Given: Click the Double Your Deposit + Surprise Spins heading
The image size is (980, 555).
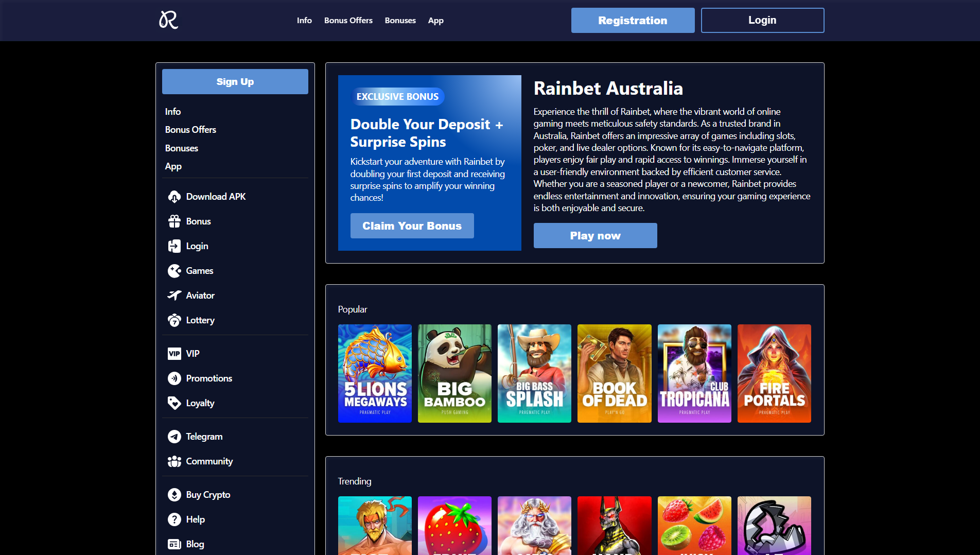Looking at the screenshot, I should tap(427, 133).
